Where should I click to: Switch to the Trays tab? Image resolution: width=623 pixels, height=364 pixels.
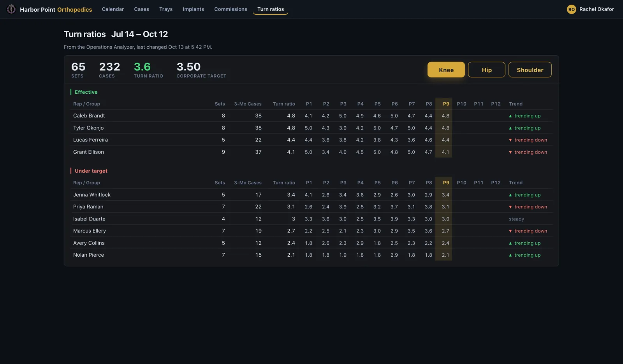click(166, 9)
